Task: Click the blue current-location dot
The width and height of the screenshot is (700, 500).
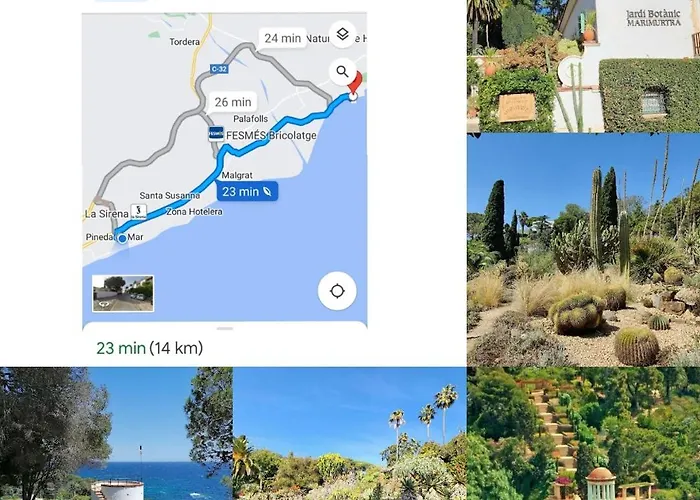Action: coord(122,239)
